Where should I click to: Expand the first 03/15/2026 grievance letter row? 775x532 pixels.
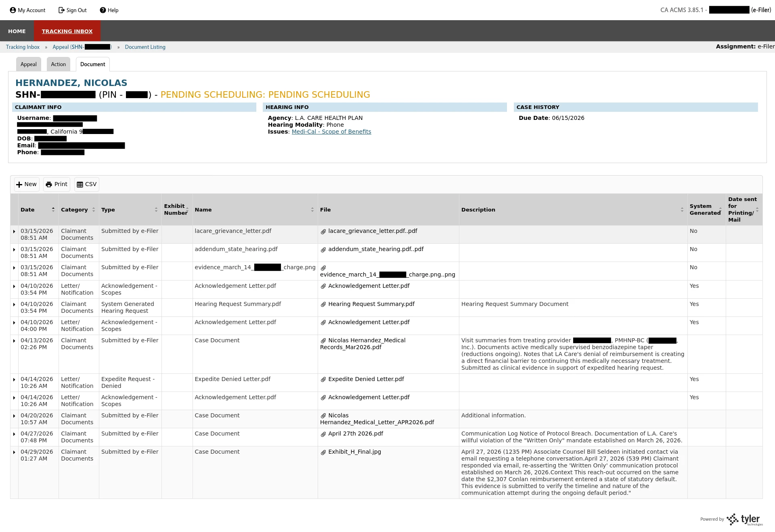(x=14, y=231)
